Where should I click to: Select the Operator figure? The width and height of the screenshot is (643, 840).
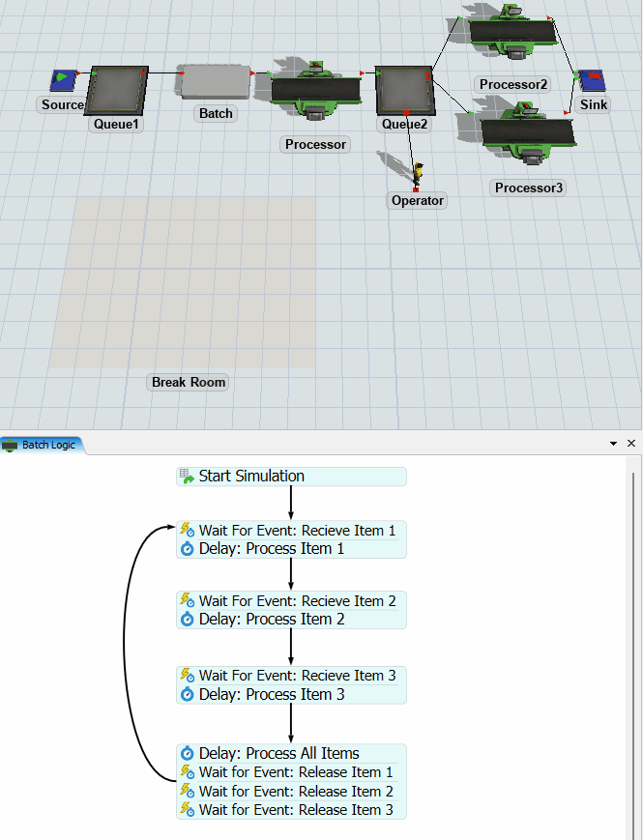pos(418,176)
